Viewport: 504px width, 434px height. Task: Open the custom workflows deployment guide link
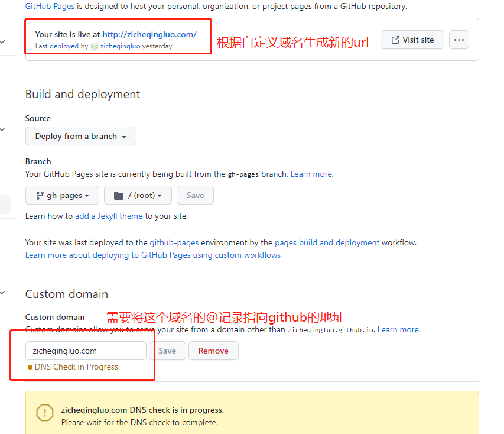point(153,255)
